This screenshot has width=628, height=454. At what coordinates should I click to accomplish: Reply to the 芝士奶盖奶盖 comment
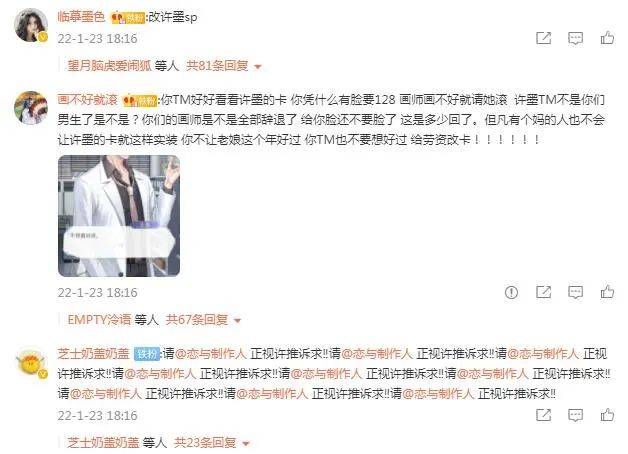[x=576, y=415]
